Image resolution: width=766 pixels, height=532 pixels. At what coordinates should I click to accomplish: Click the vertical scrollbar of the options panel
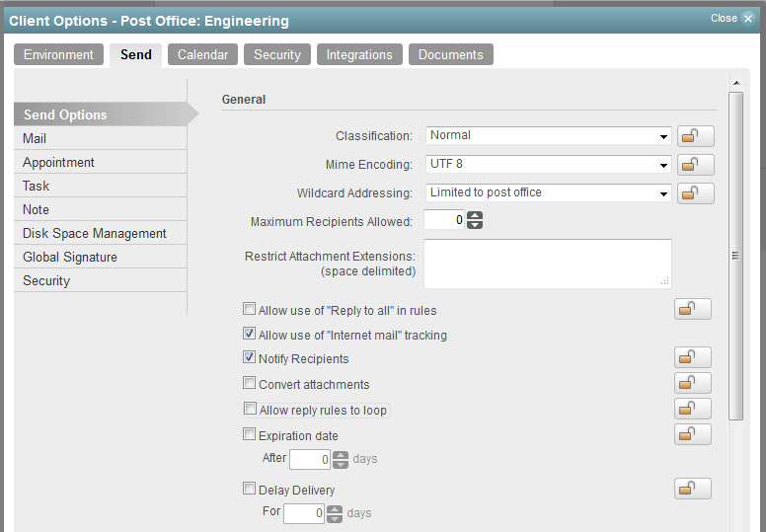tap(735, 256)
